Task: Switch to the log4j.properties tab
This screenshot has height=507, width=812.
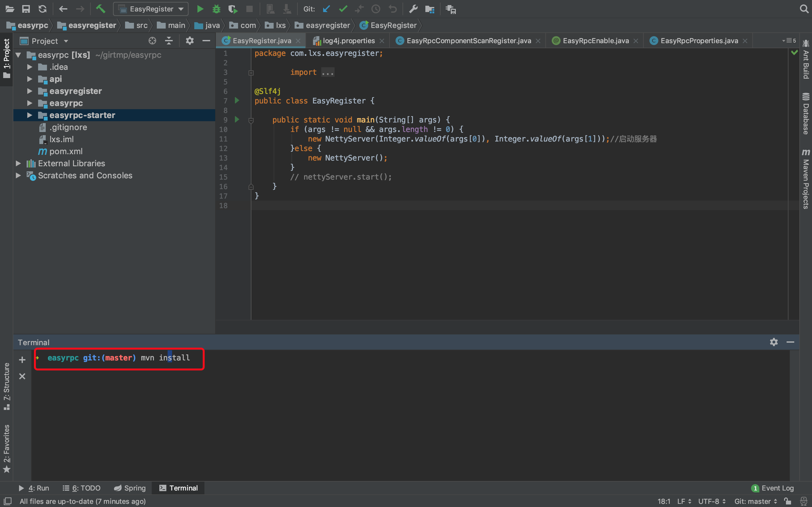Action: point(348,41)
